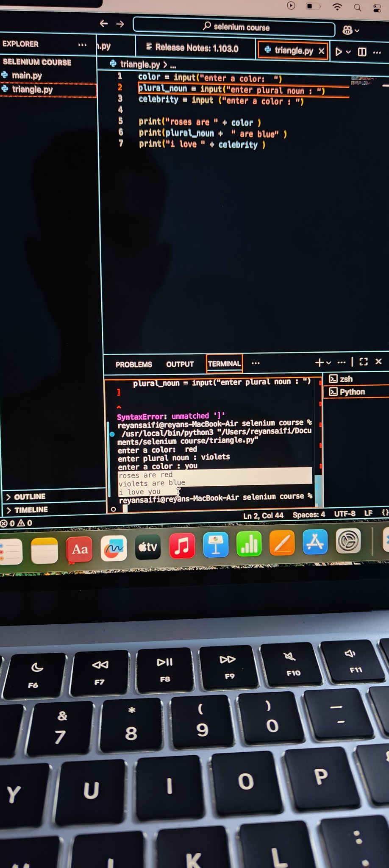Select the TERMINAL panel tab
The image size is (389, 868).
224,364
